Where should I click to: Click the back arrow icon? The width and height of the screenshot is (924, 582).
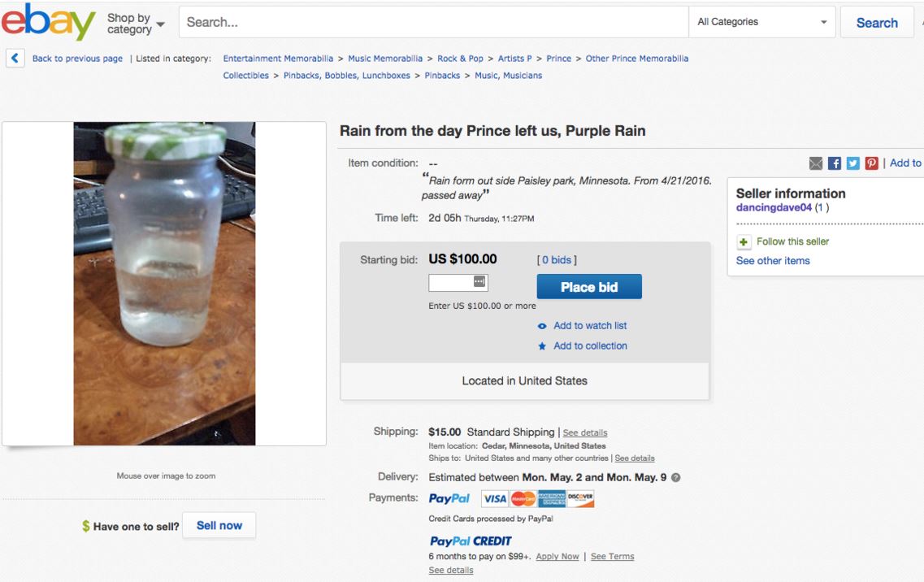(15, 59)
